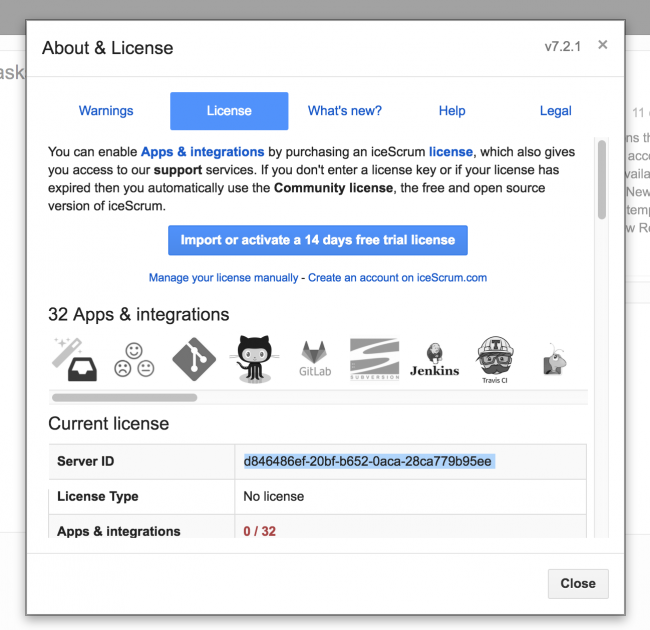Viewport: 650px width, 630px height.
Task: Open the What's new? tab
Action: [x=344, y=111]
